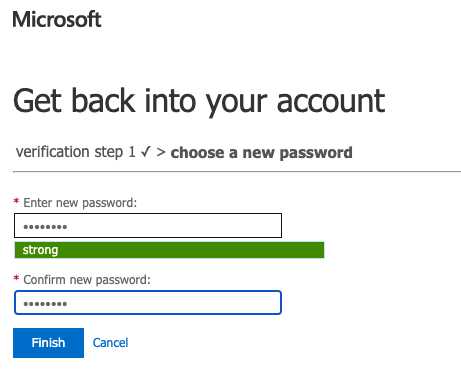Cancel the password reset
Viewport: 461px width, 373px height.
[110, 343]
